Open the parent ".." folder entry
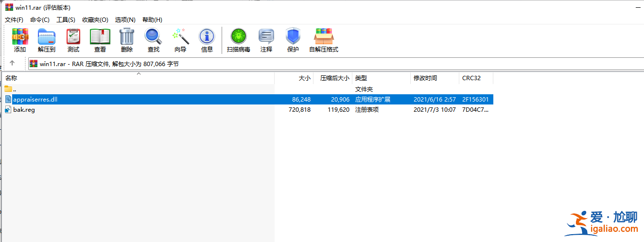 (x=15, y=89)
